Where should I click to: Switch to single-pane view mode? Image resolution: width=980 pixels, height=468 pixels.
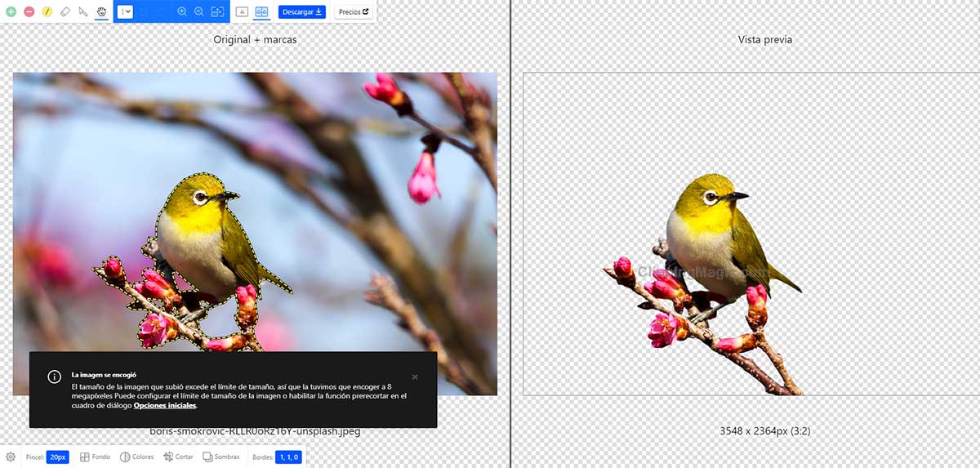(242, 12)
